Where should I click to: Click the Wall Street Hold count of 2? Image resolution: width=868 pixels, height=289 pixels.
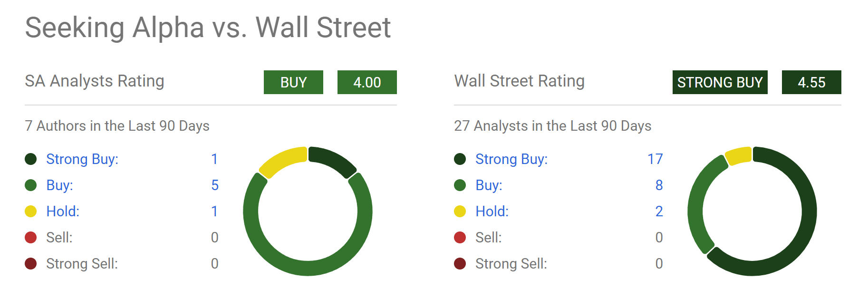pyautogui.click(x=659, y=212)
